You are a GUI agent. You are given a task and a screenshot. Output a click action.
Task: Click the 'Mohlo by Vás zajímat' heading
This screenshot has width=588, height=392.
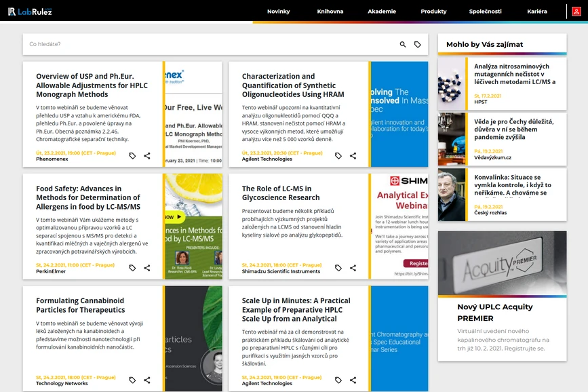[x=484, y=44]
